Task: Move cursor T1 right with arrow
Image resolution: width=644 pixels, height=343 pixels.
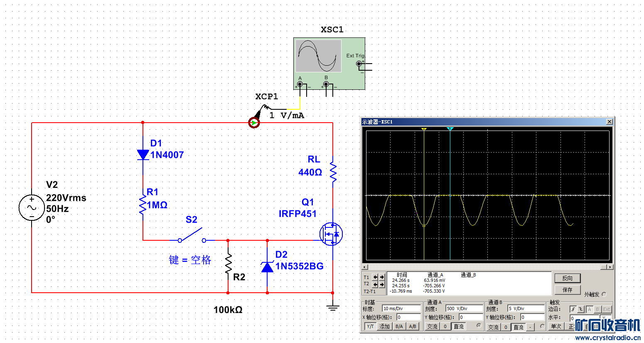Action: pyautogui.click(x=382, y=277)
